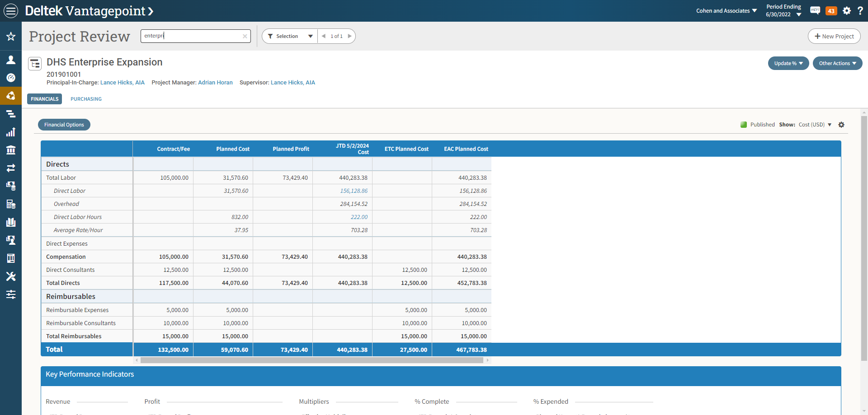Open the Show Cost (USD) dropdown

pyautogui.click(x=815, y=125)
